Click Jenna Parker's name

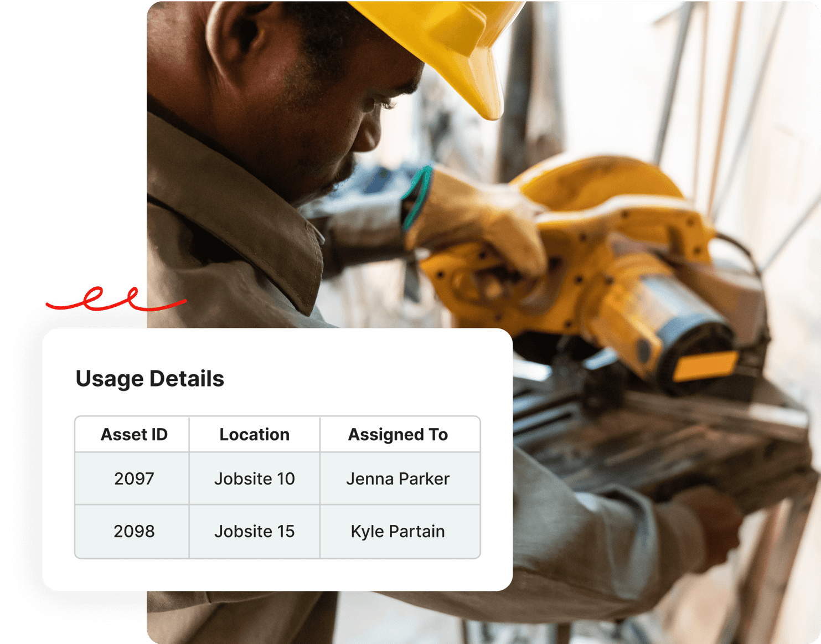click(399, 478)
